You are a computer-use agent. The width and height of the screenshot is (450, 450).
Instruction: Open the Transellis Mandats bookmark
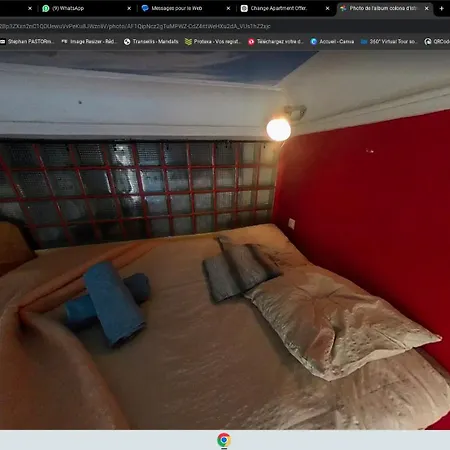pos(151,42)
